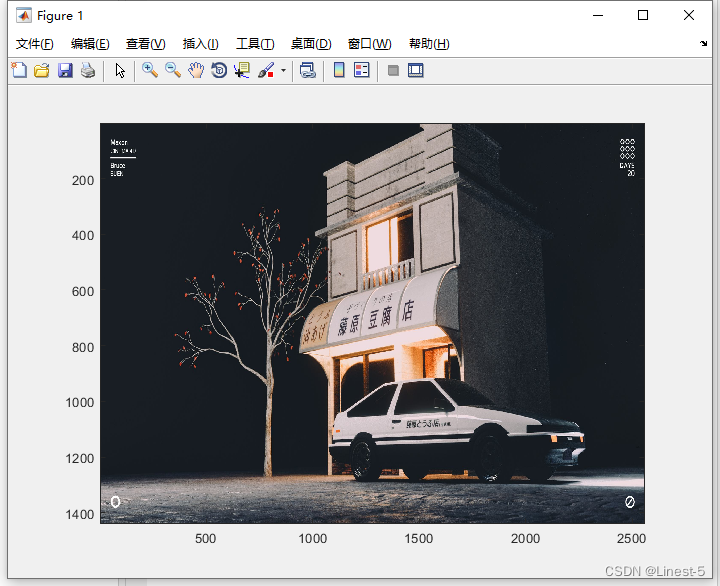
Task: Click the y-axis tick label 600
Action: click(83, 292)
